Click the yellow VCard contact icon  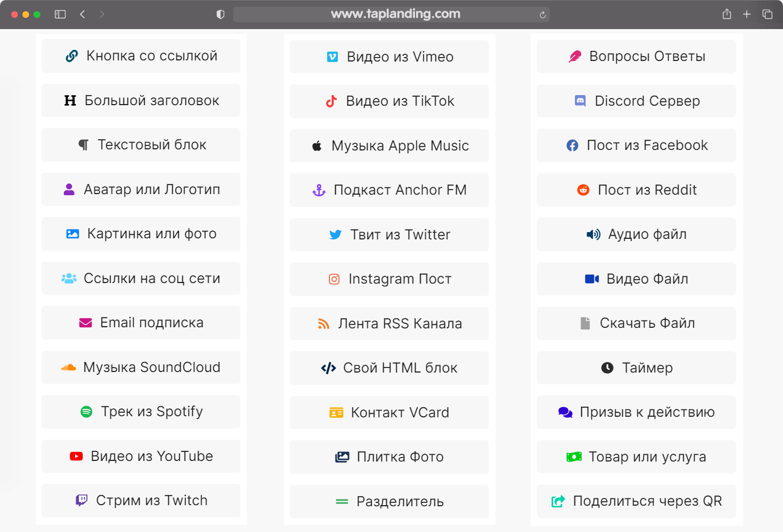(336, 413)
